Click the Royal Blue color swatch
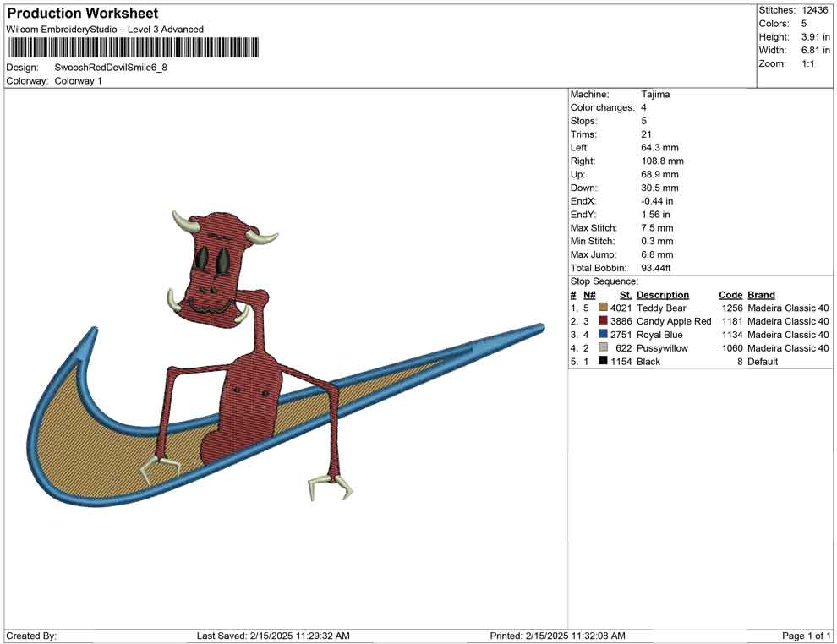Screen dimensions: 837x644 click(x=603, y=334)
